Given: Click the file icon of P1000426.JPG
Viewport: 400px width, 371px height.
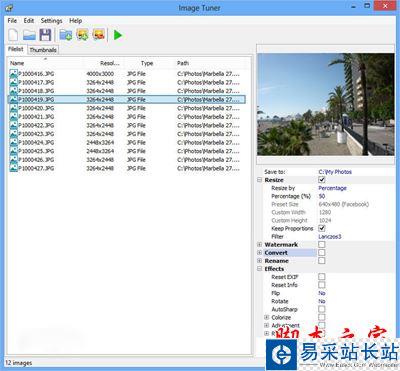Looking at the screenshot, I should pos(13,160).
